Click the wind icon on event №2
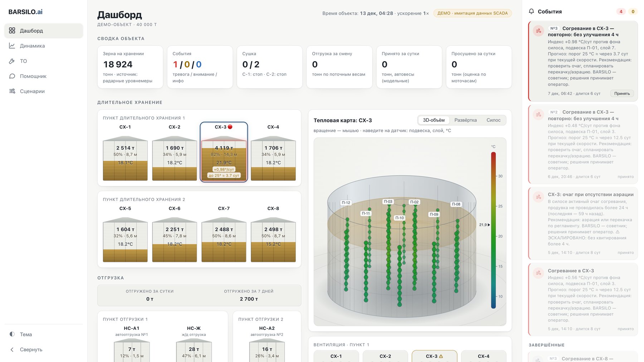This screenshot has height=362, width=644. coord(538,114)
